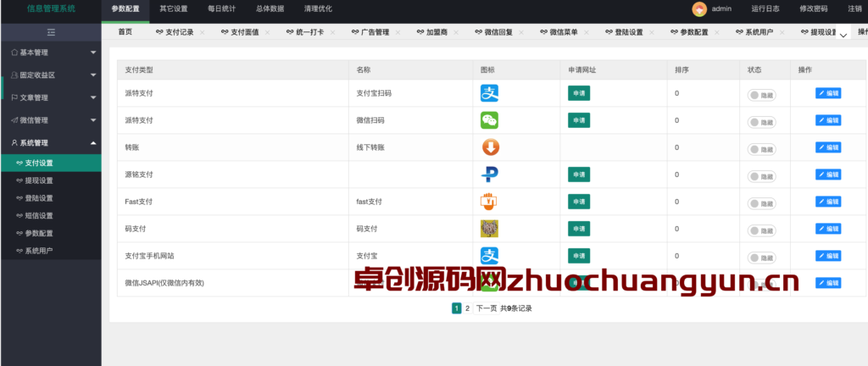868x366 pixels.
Task: Select 提现设置 in the sidebar
Action: click(51, 180)
